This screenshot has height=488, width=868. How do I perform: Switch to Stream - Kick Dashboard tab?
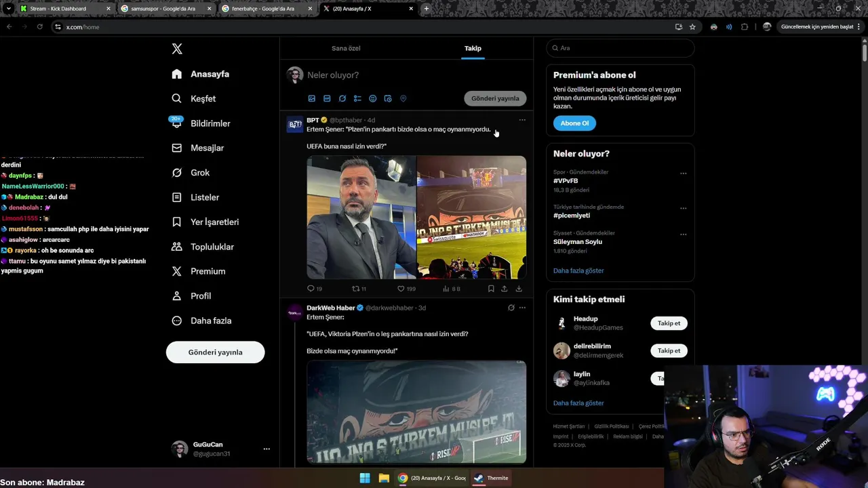coord(64,9)
